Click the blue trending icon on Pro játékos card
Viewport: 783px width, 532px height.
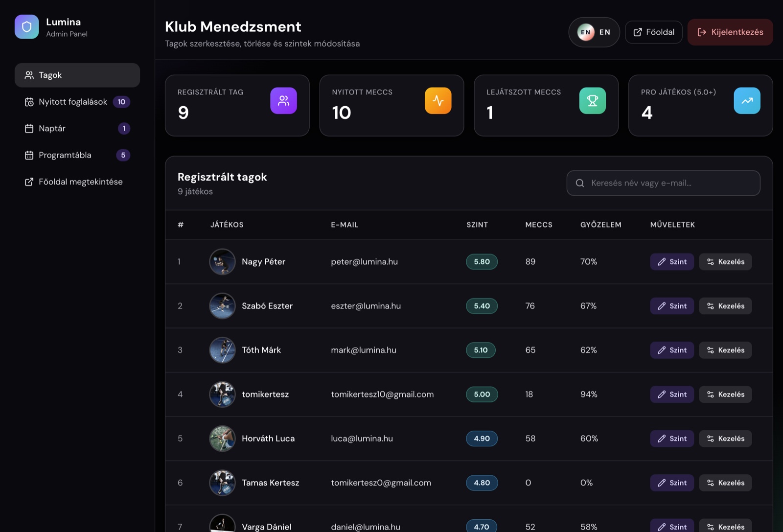click(x=747, y=101)
